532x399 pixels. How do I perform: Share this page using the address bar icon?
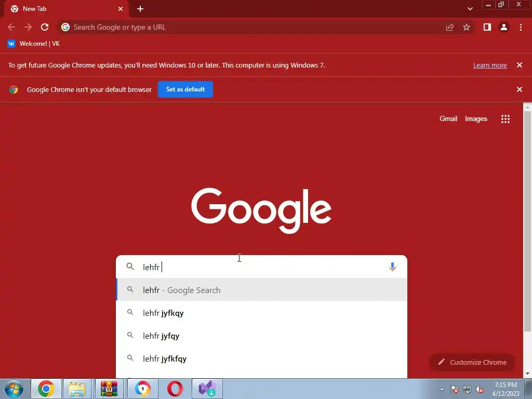[x=450, y=28]
